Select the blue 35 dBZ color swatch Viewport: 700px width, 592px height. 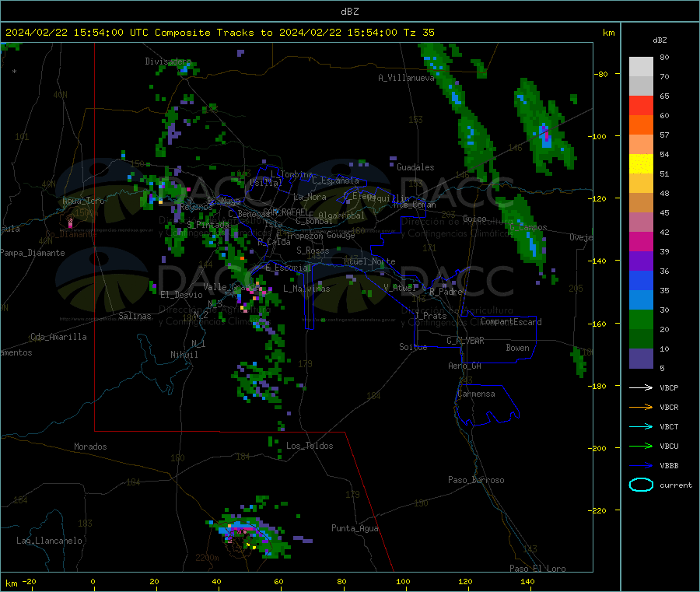point(641,280)
